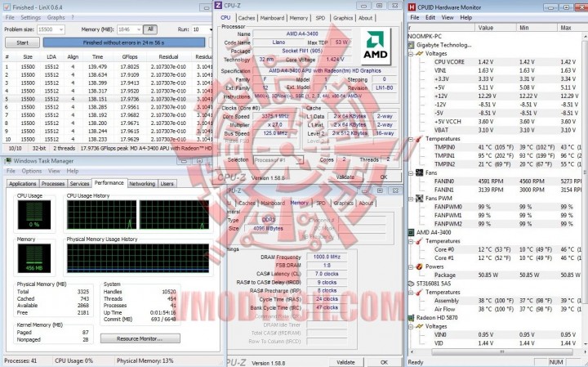Click the Fans PWM icon
The image size is (588, 367).
coord(419,198)
